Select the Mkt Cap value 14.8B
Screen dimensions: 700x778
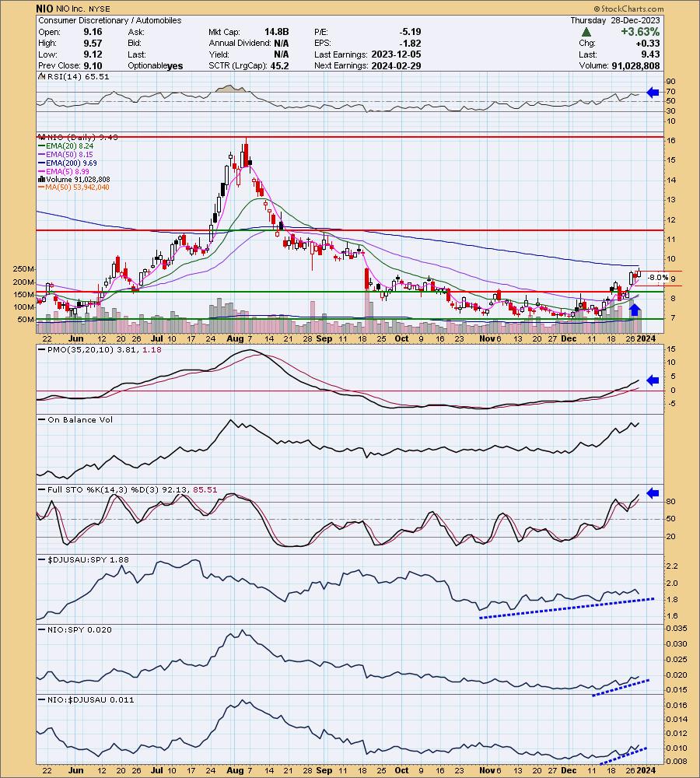pyautogui.click(x=276, y=32)
